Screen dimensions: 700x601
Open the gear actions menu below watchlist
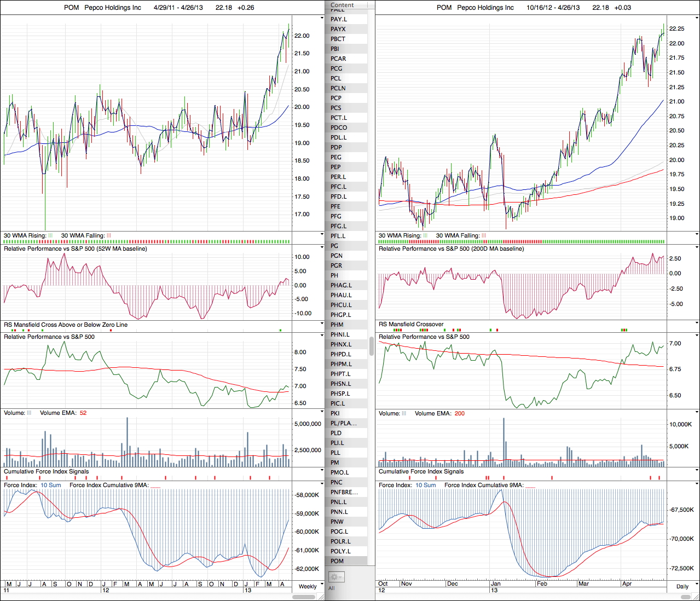tap(335, 577)
